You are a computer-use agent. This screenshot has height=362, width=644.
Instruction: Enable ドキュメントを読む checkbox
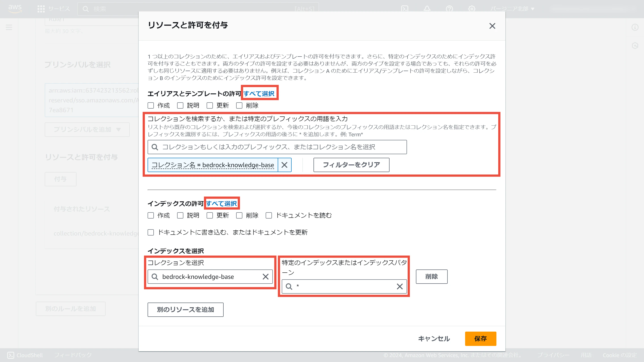pyautogui.click(x=269, y=215)
